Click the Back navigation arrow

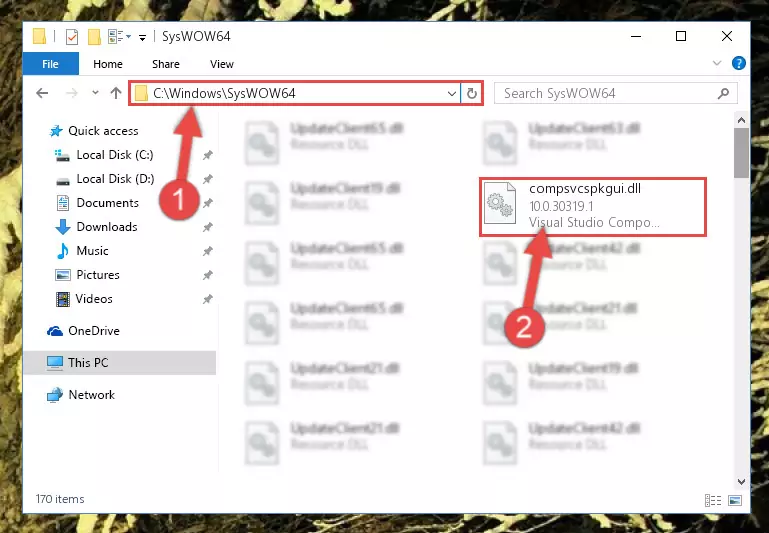[42, 93]
